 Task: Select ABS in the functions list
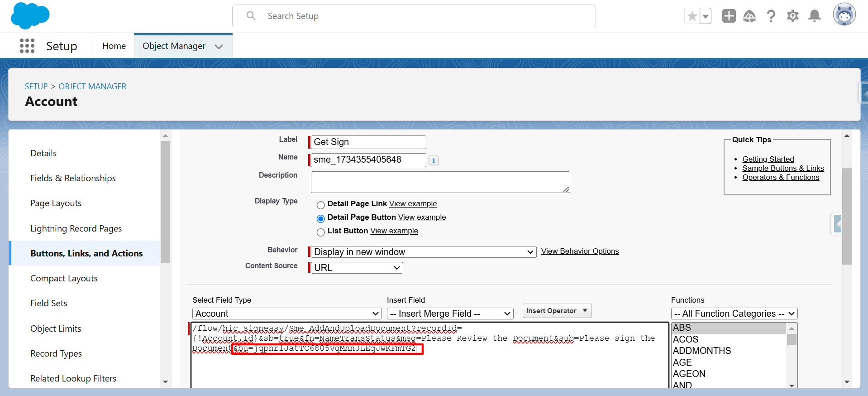tap(729, 328)
